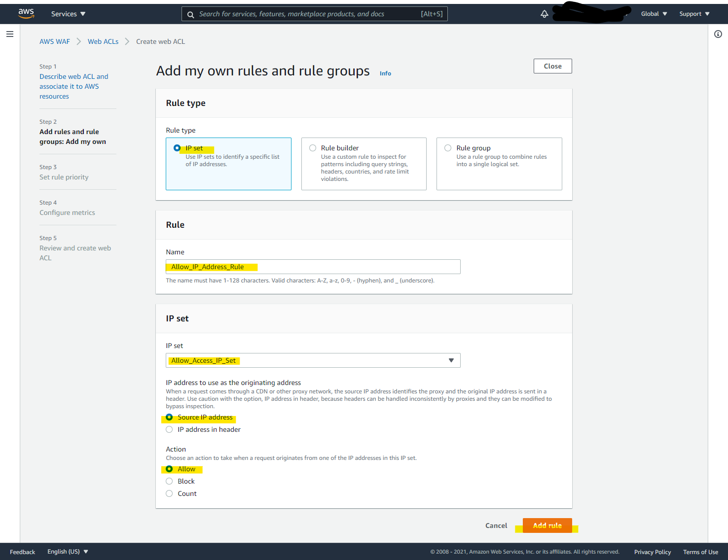Set action to Count
Viewport: 728px width, 560px height.
click(x=169, y=493)
